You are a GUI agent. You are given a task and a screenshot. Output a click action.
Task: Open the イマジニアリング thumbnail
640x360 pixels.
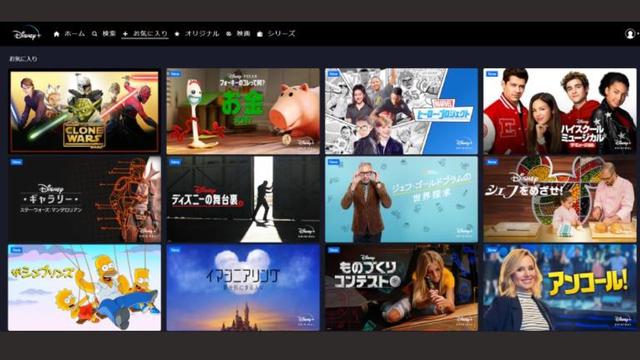[243, 288]
